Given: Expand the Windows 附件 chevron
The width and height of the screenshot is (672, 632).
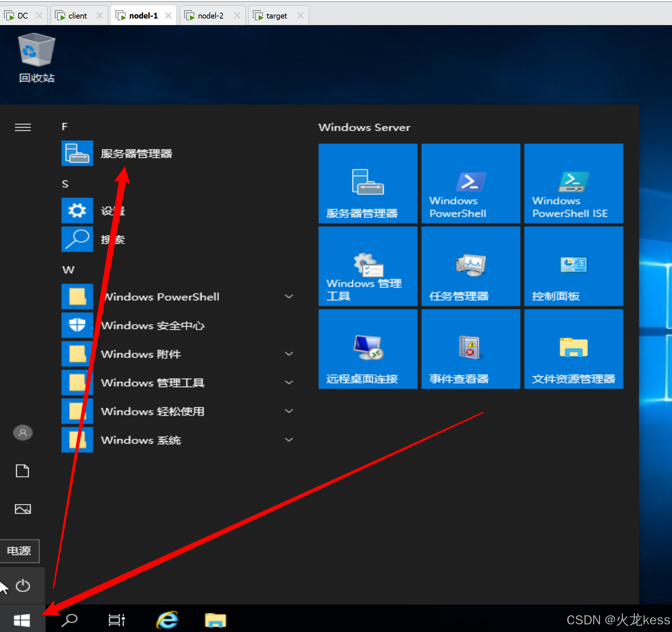Looking at the screenshot, I should pyautogui.click(x=289, y=354).
